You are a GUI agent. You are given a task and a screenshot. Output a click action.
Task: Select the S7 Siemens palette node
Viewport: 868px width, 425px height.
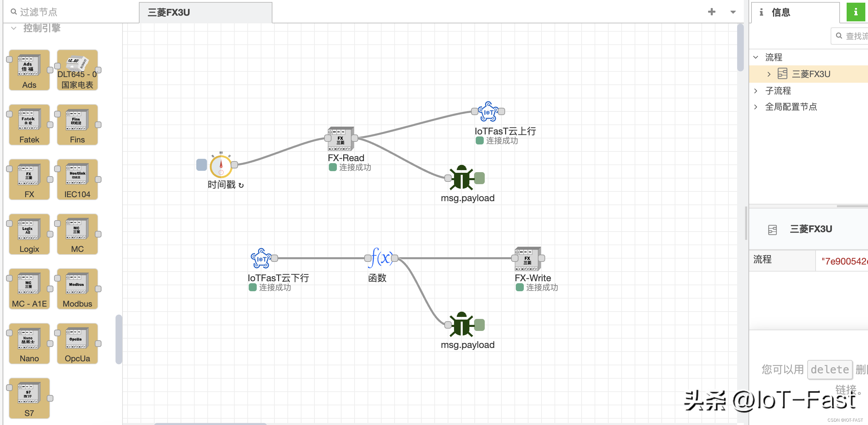(x=29, y=398)
